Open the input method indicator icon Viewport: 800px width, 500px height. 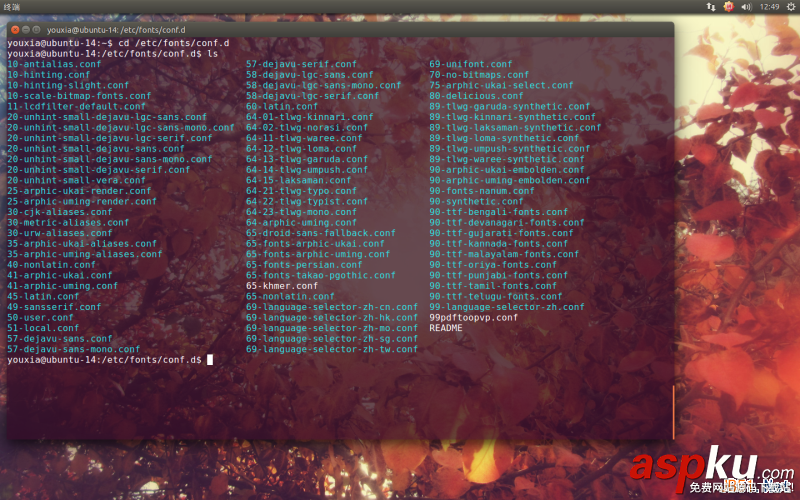tap(729, 7)
